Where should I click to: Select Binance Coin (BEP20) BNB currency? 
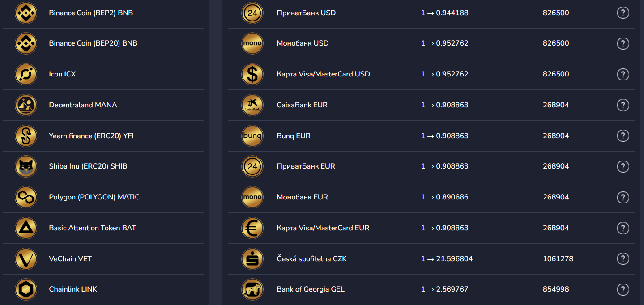(103, 43)
